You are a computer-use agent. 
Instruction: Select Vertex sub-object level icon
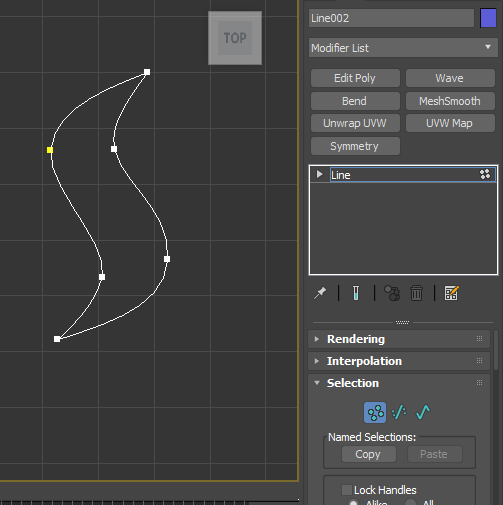(x=375, y=412)
